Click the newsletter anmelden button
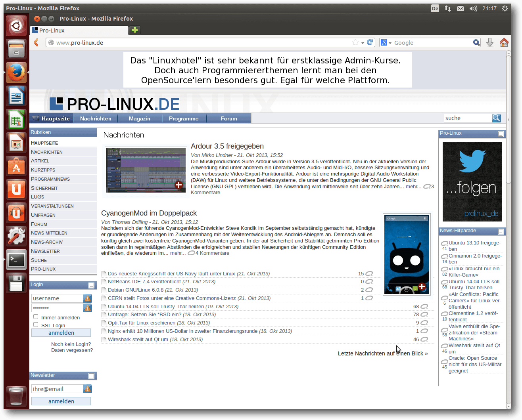The height and width of the screenshot is (420, 522). (61, 401)
